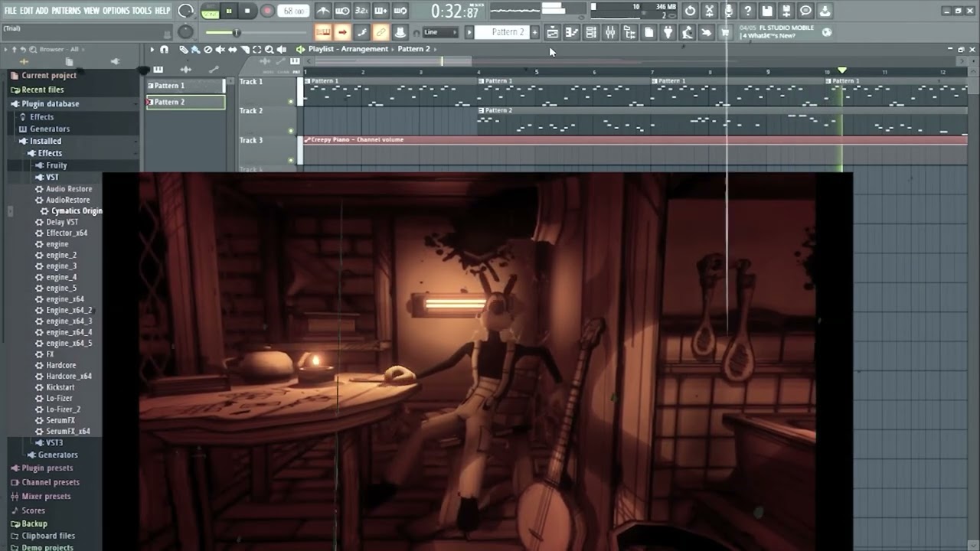Open the PATTERNS menu

coord(66,11)
